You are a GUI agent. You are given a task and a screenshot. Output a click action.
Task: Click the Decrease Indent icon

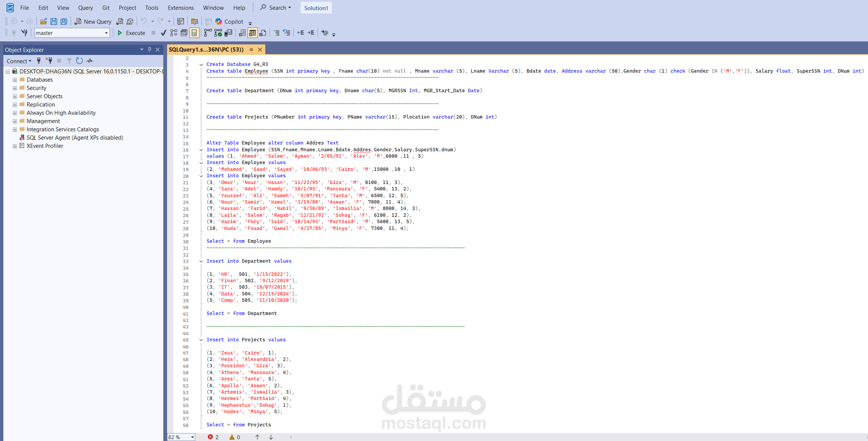pyautogui.click(x=301, y=33)
